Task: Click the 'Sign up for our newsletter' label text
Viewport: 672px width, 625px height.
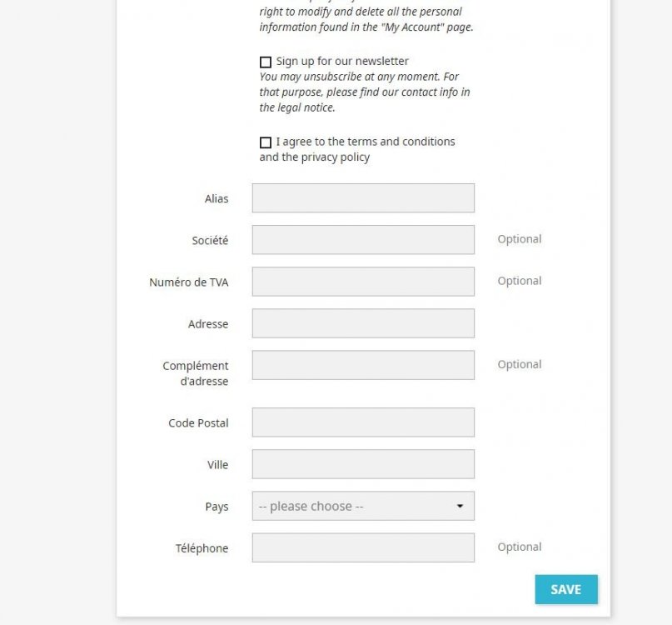Action: (342, 61)
